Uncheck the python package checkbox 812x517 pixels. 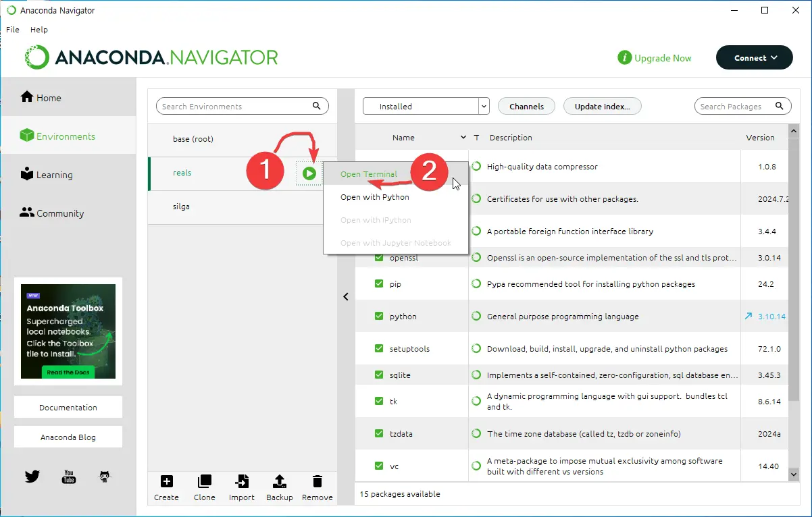[379, 317]
